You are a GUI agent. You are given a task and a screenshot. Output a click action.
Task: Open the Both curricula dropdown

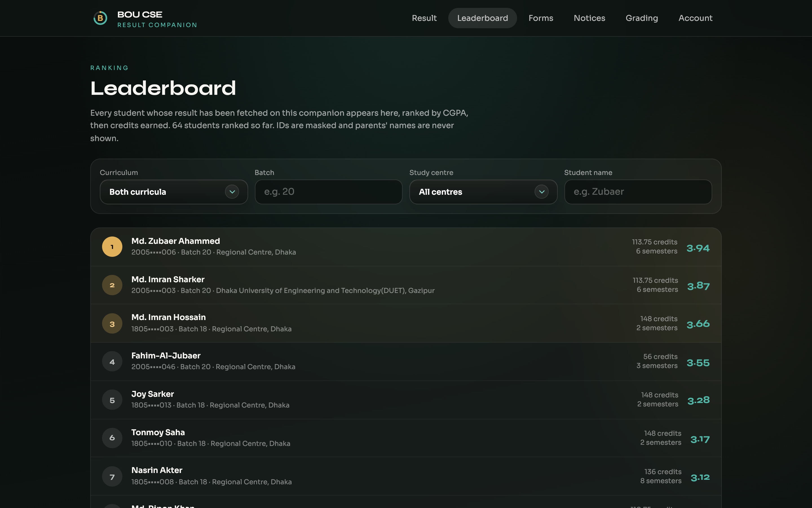[x=174, y=192]
